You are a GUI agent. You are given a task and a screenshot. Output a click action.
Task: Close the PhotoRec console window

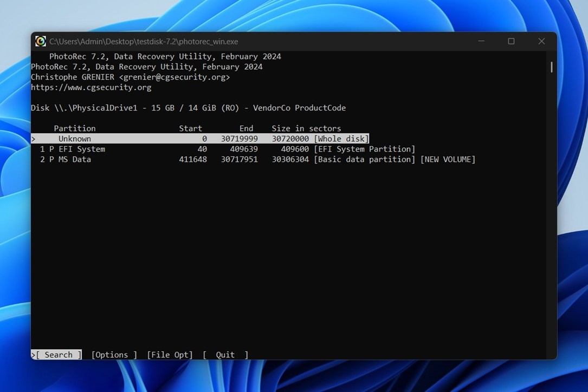[x=541, y=41]
